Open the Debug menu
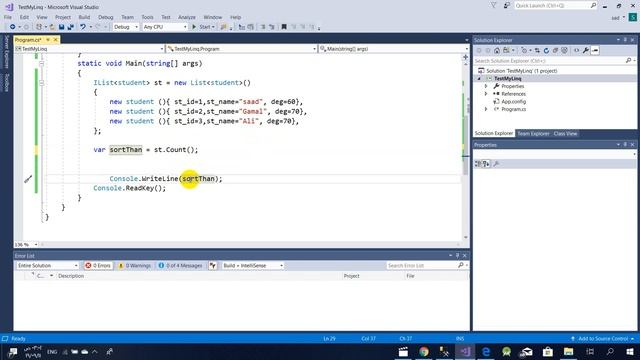This screenshot has width=640, height=360. [105, 17]
